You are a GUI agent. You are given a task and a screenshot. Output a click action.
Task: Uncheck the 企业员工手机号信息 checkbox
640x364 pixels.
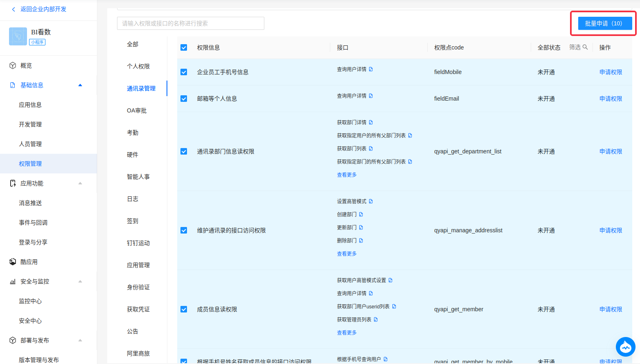[x=184, y=72]
